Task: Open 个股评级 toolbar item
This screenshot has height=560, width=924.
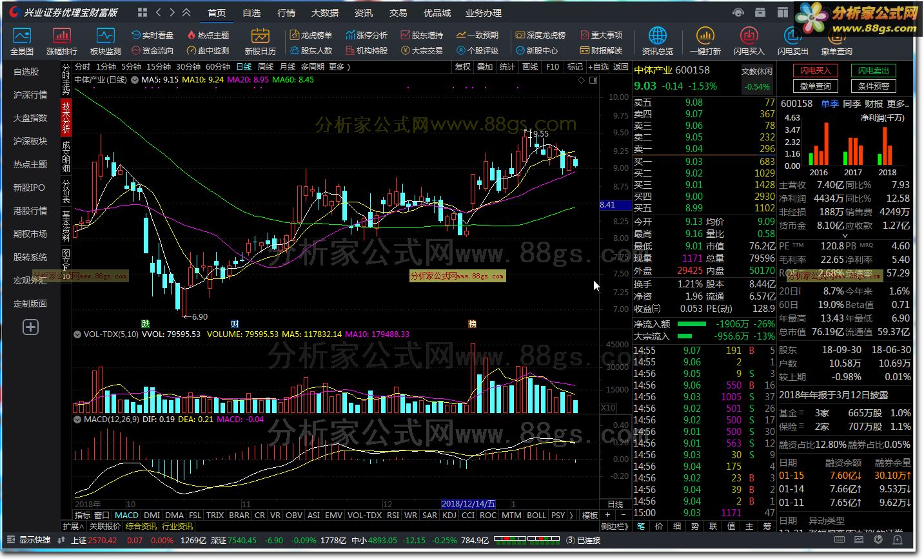Action: (x=477, y=50)
